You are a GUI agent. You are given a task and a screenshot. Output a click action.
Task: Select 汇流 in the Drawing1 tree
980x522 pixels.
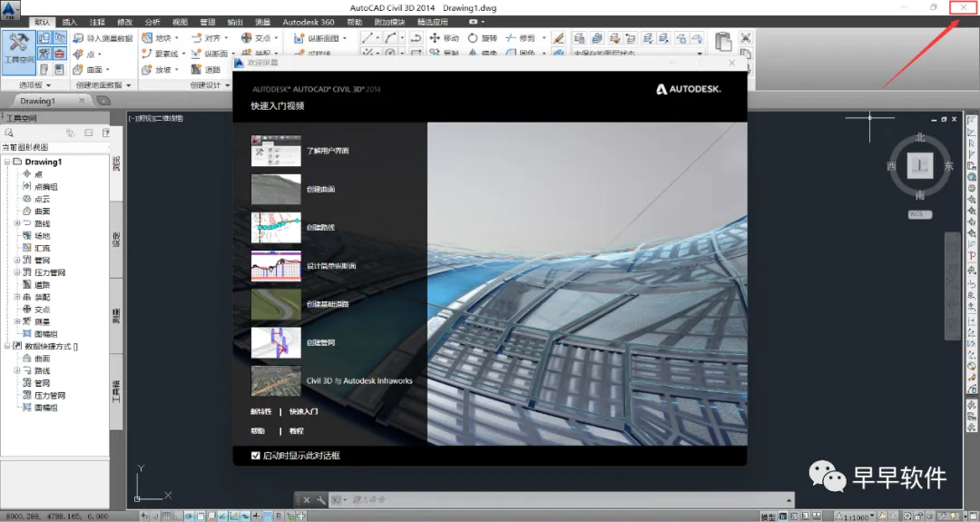pyautogui.click(x=43, y=248)
